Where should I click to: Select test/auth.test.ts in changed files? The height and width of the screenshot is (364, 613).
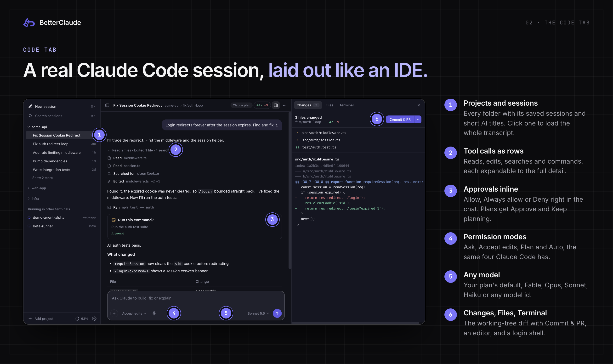358,148
